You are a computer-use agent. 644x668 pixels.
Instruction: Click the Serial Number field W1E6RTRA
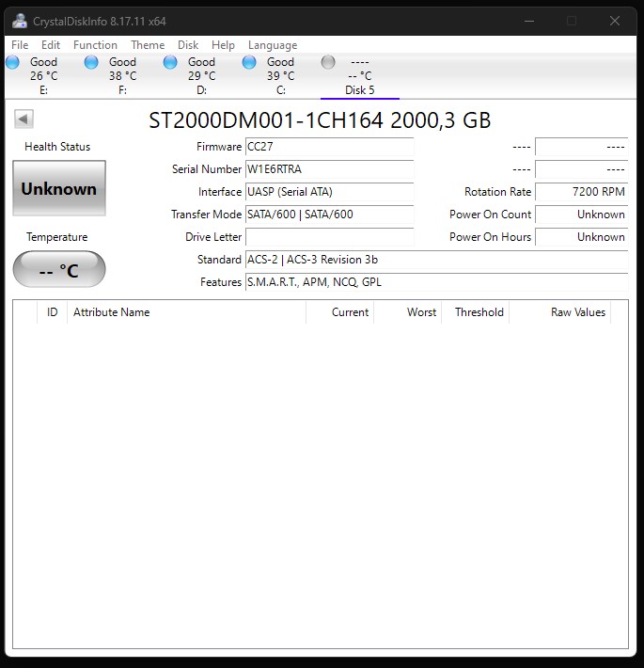(329, 169)
